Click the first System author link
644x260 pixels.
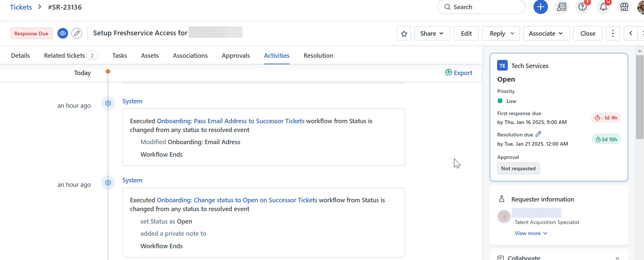[x=133, y=101]
